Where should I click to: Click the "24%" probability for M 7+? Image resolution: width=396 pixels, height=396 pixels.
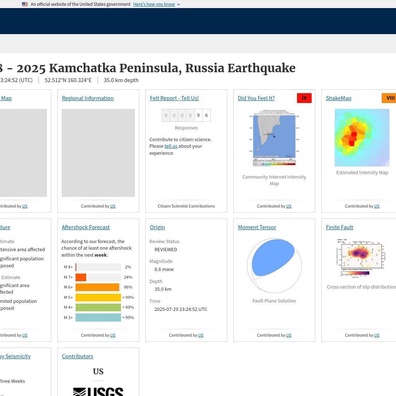pyautogui.click(x=128, y=277)
